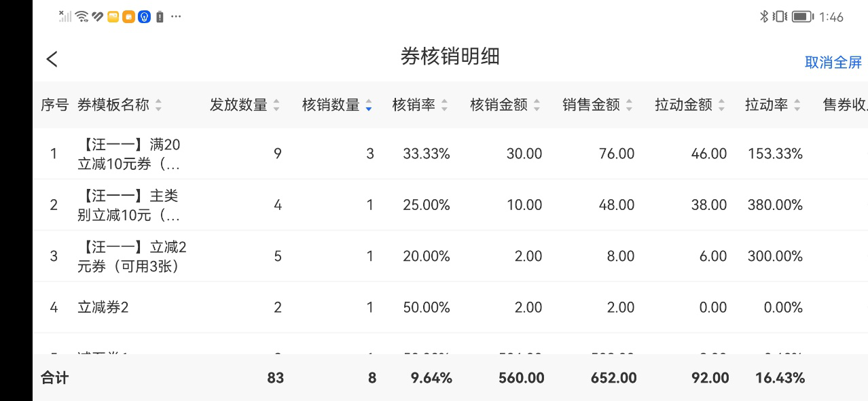This screenshot has height=401, width=868.
Task: Sort by 核销率 column arrows
Action: [445, 105]
